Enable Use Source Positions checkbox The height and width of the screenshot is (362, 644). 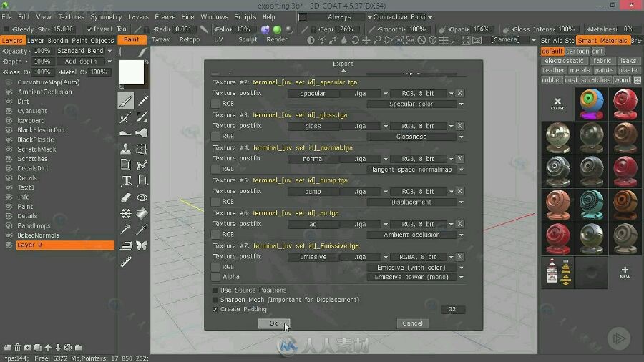(x=215, y=290)
